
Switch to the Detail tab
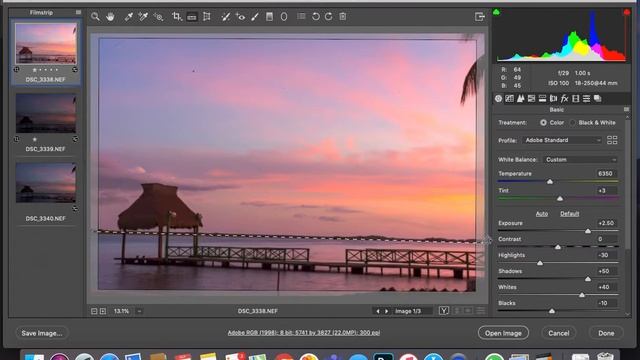click(x=520, y=98)
